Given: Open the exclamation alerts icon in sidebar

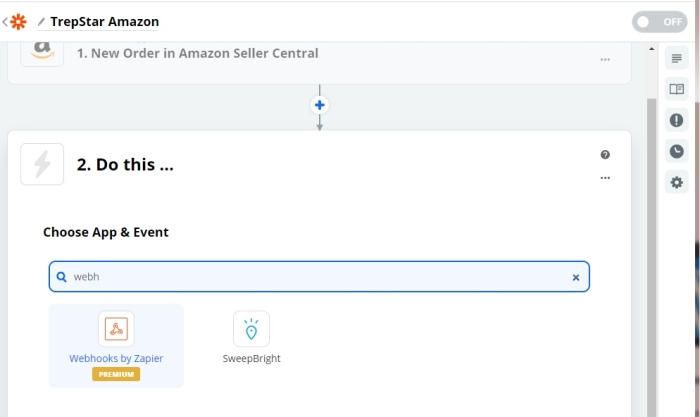Looking at the screenshot, I should tap(676, 120).
